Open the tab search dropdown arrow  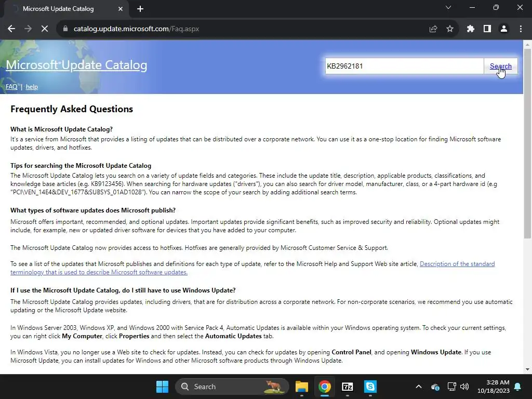448,7
